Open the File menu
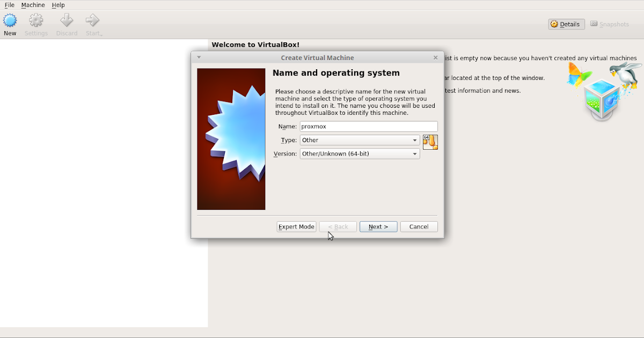The image size is (644, 338). 10,5
